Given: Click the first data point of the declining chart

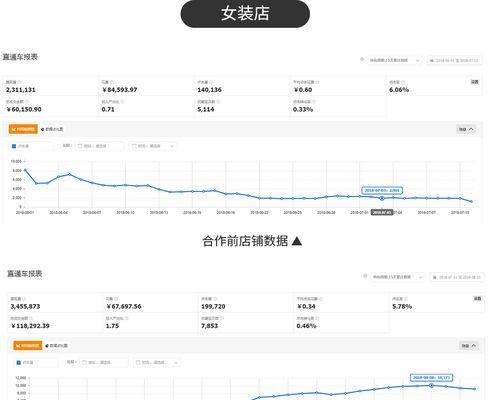Looking at the screenshot, I should (x=25, y=170).
